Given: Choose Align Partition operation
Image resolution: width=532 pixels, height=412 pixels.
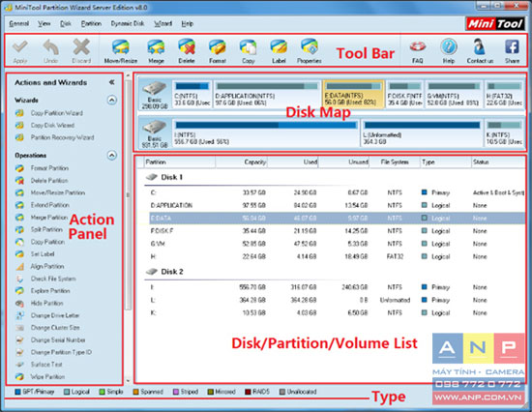Looking at the screenshot, I should click(40, 266).
